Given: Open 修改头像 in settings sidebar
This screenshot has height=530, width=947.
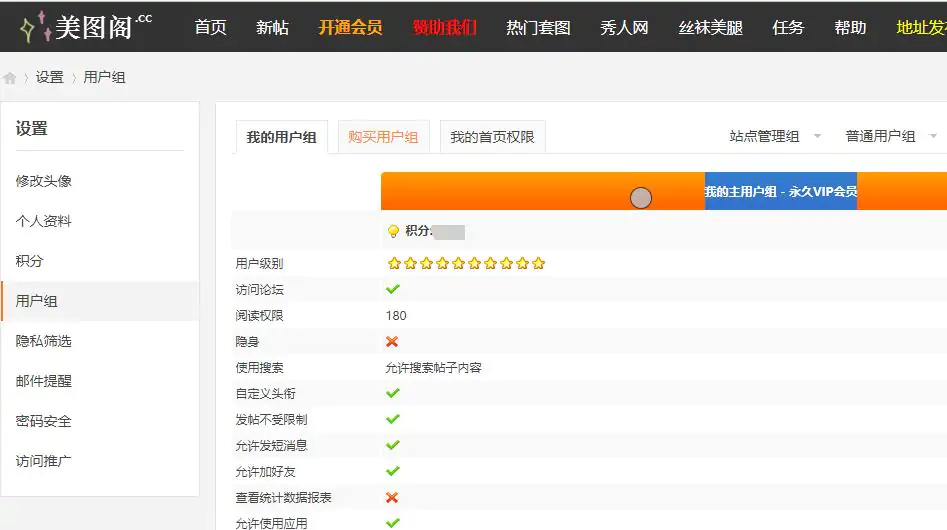Looking at the screenshot, I should (x=43, y=181).
